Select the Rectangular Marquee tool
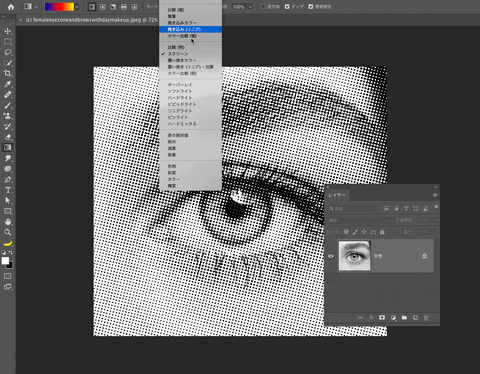Screen dimensions: 480x374 [x=8, y=42]
